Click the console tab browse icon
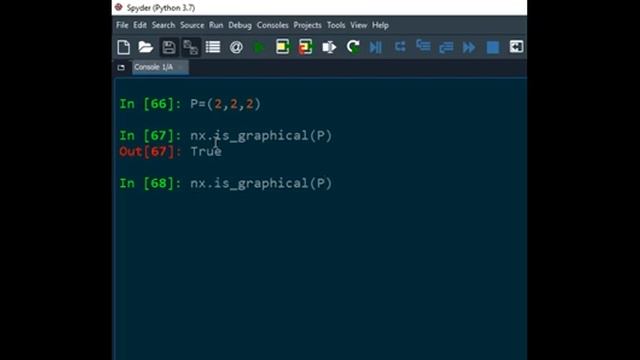640x360 pixels. pyautogui.click(x=121, y=67)
